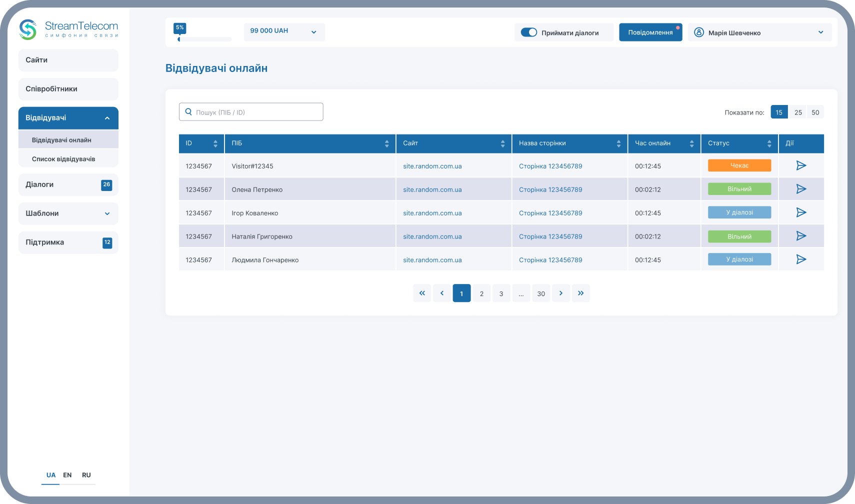Jump to first page with double-arrow icon
Viewport: 855px width, 504px height.
pyautogui.click(x=422, y=293)
